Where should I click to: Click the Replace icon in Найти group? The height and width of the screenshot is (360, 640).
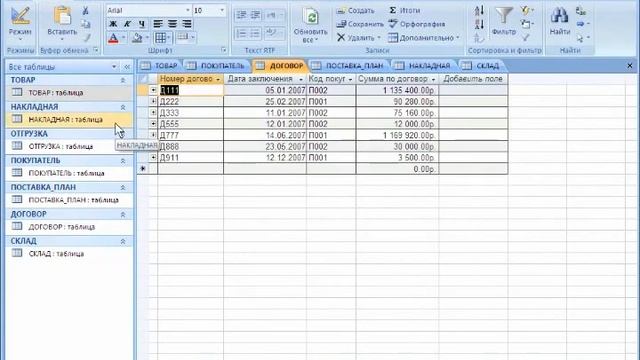tap(580, 11)
